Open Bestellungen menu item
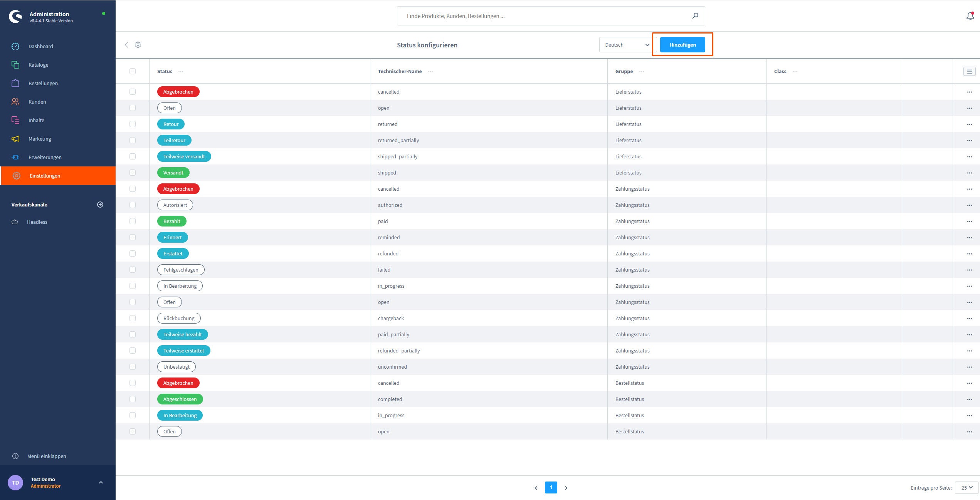Image resolution: width=980 pixels, height=500 pixels. click(x=43, y=83)
